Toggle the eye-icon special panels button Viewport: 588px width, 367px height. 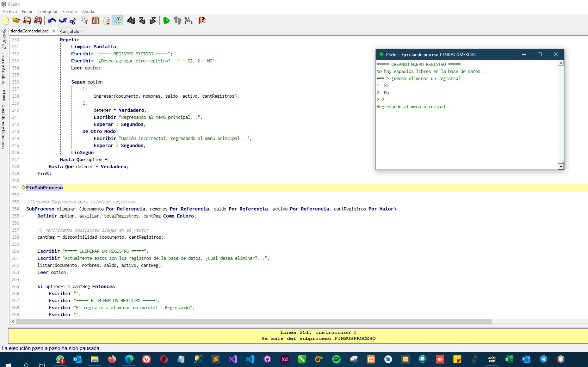pyautogui.click(x=118, y=20)
